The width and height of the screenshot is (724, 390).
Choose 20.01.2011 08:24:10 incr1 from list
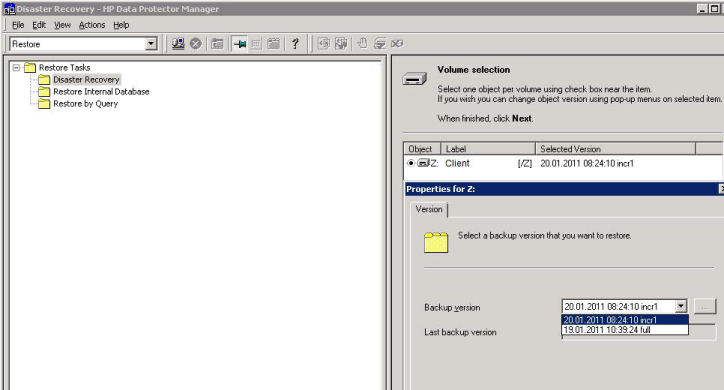point(625,320)
